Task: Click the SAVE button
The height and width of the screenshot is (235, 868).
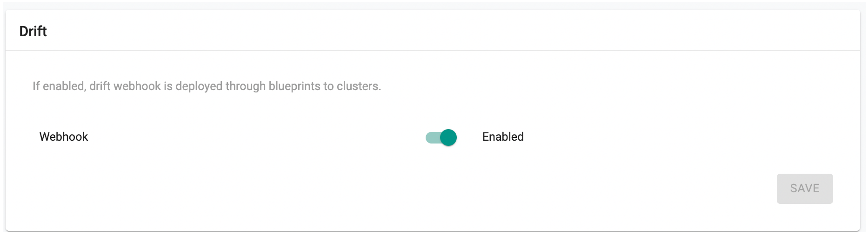Action: tap(804, 189)
